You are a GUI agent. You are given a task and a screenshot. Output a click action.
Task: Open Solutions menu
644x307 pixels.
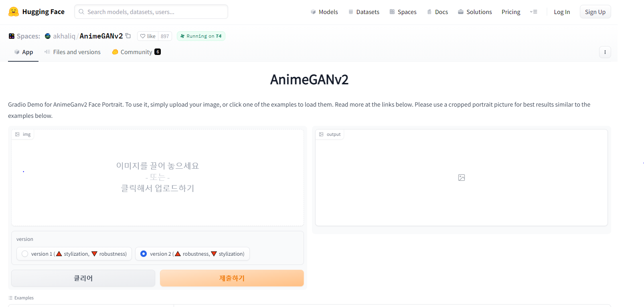(x=475, y=12)
